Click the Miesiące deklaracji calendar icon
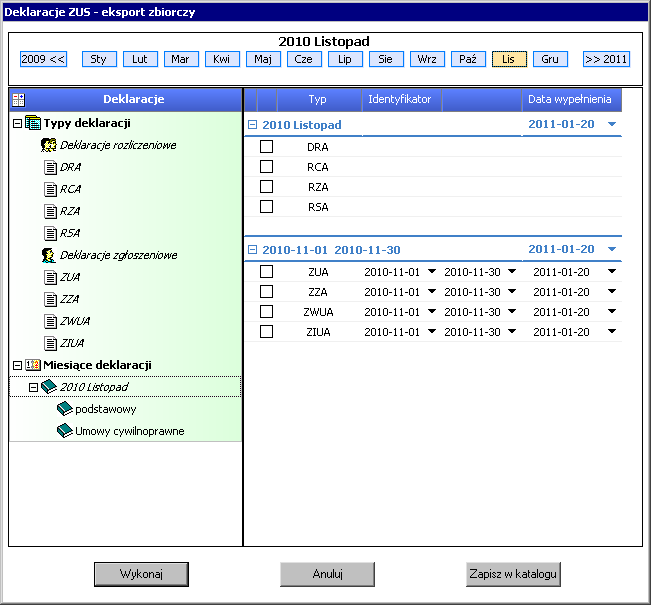 33,365
